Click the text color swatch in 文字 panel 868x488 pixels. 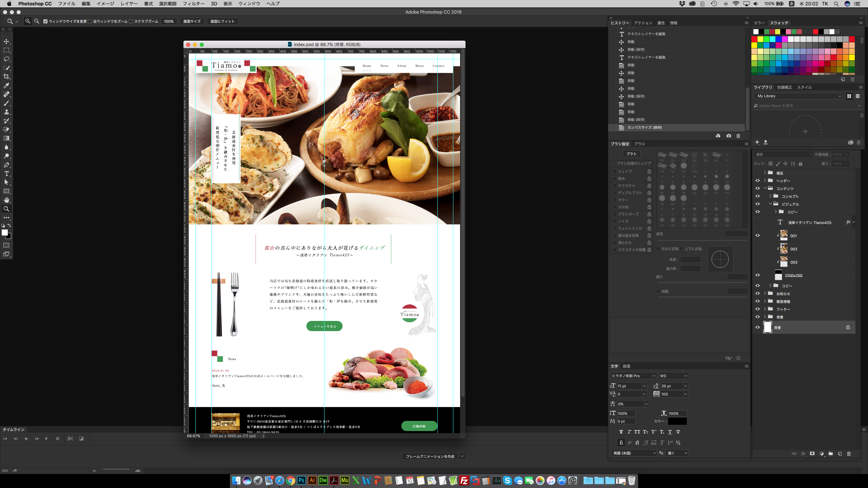click(x=677, y=421)
